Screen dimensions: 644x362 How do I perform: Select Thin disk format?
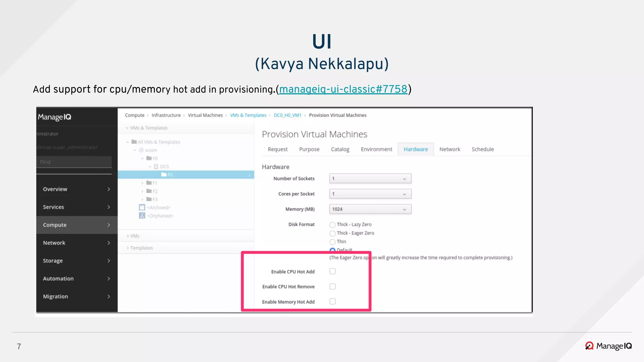coord(332,242)
